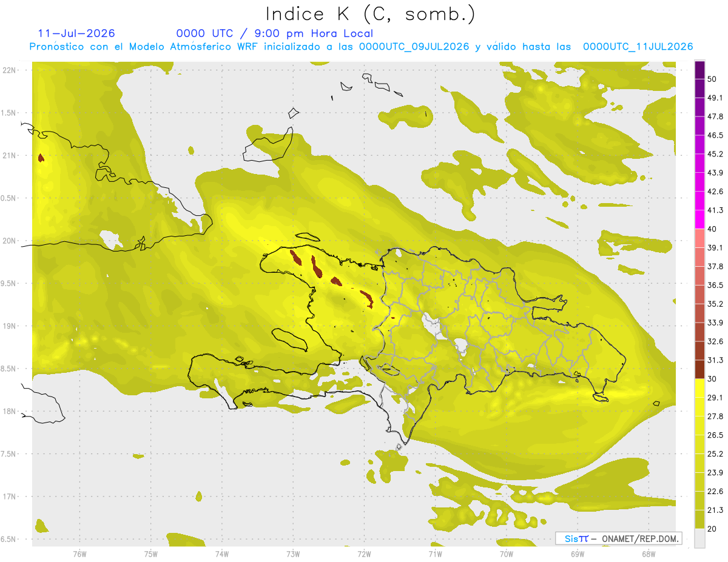Click the "21N" latitude label

pyautogui.click(x=10, y=155)
